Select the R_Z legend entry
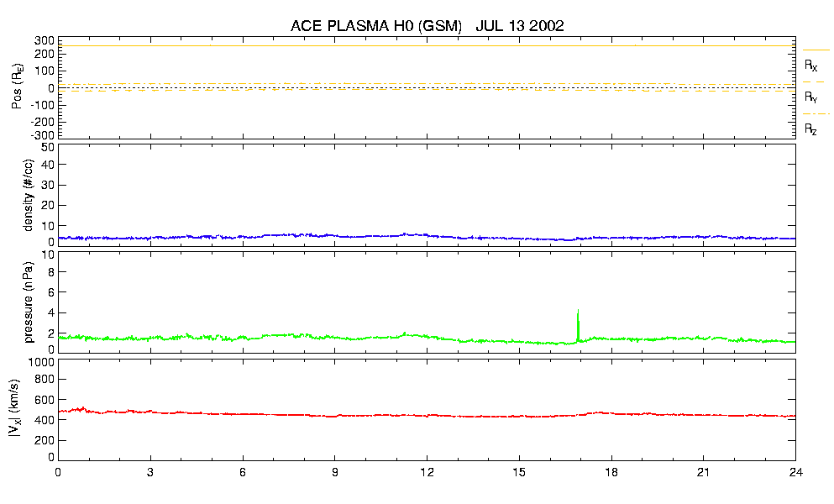Viewport: 834px width, 504px height. pos(811,129)
